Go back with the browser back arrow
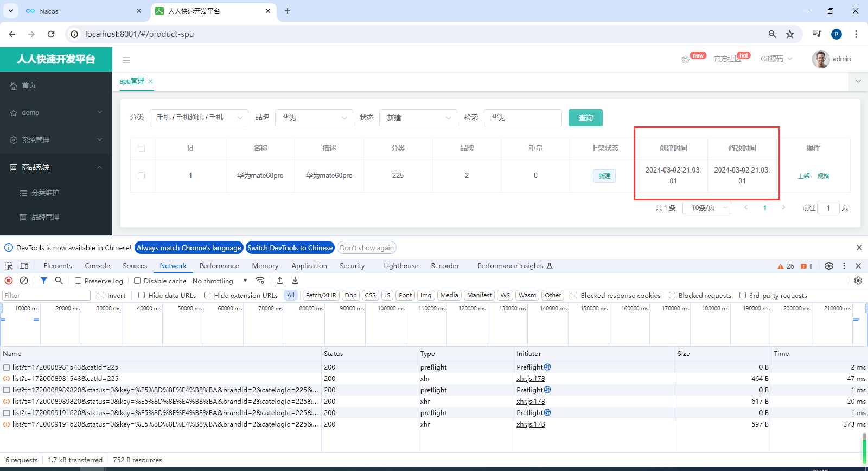Image resolution: width=868 pixels, height=471 pixels. point(12,34)
